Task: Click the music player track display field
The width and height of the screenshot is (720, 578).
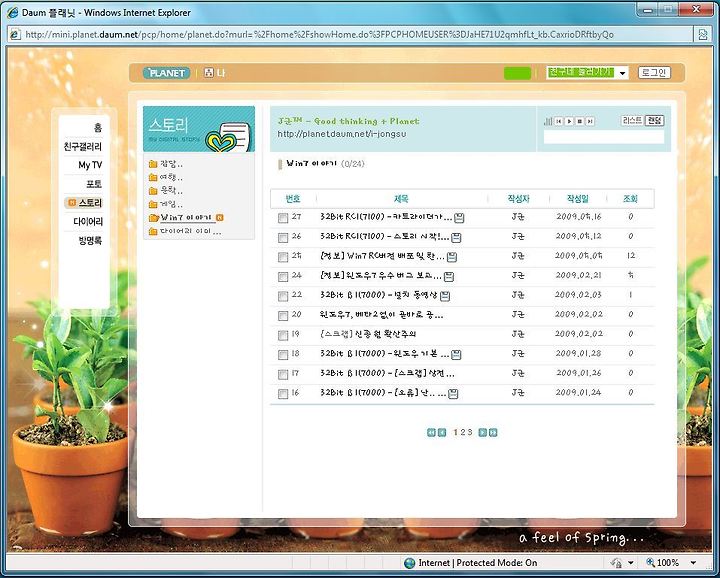Action: 604,137
